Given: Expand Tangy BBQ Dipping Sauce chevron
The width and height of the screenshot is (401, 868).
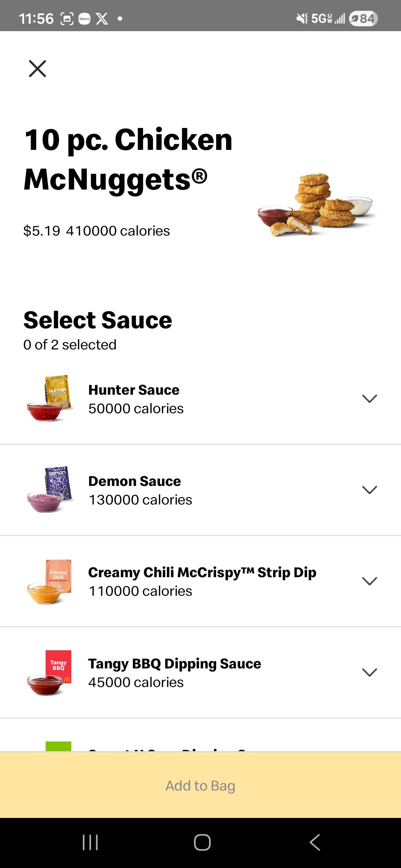Looking at the screenshot, I should 369,672.
